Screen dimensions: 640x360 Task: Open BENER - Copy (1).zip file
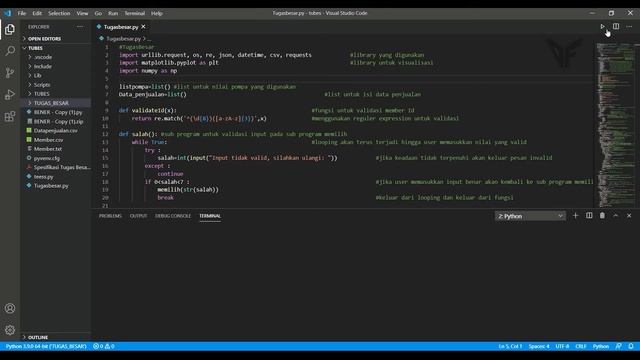click(58, 122)
